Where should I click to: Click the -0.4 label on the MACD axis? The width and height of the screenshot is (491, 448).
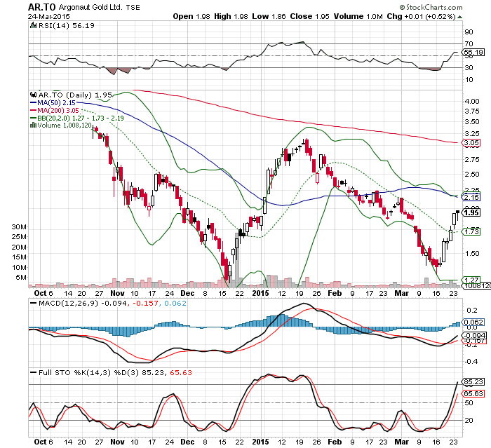[471, 362]
